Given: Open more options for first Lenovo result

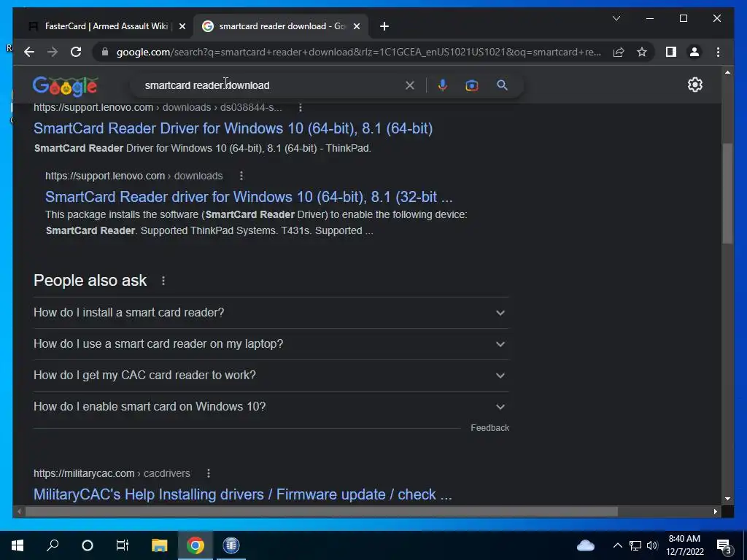Looking at the screenshot, I should [x=300, y=108].
